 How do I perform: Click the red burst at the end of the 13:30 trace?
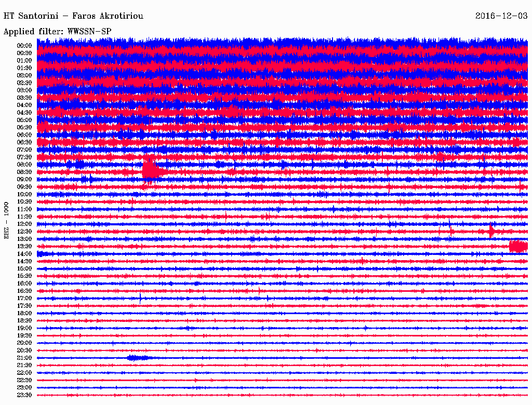[518, 247]
